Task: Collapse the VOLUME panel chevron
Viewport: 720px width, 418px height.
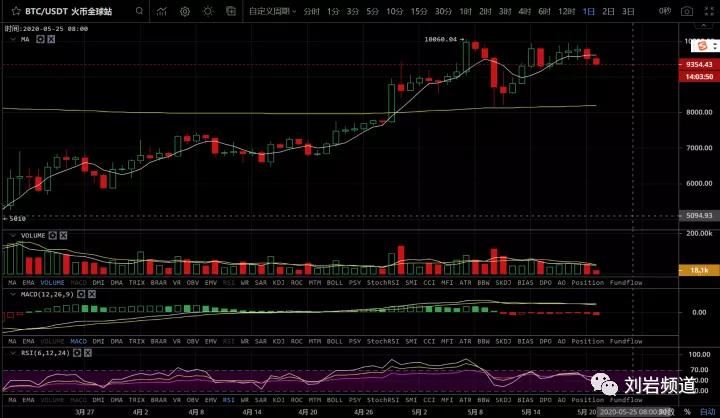Action: pos(13,236)
